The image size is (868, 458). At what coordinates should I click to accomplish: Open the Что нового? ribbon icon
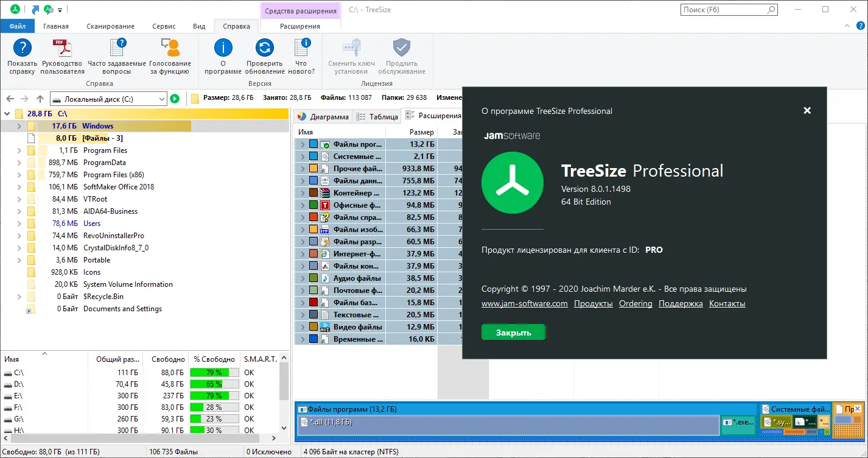pos(301,48)
